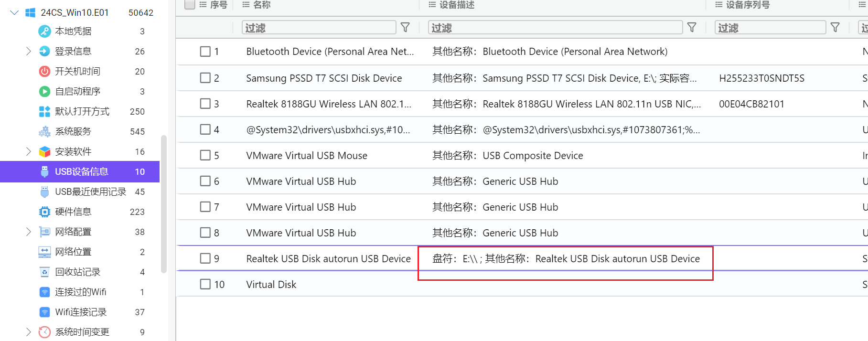Expand the 安装软件 node

(28, 151)
